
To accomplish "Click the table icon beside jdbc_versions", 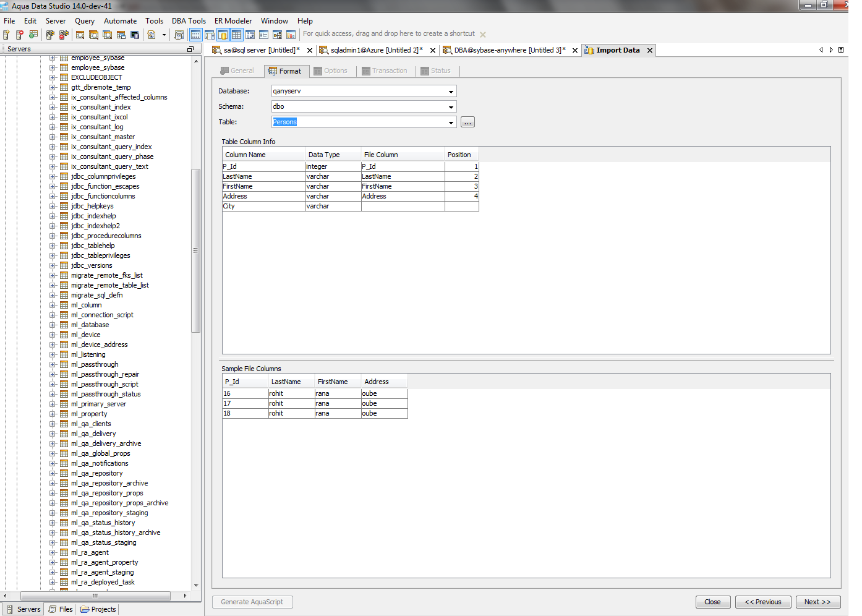I will coord(64,265).
